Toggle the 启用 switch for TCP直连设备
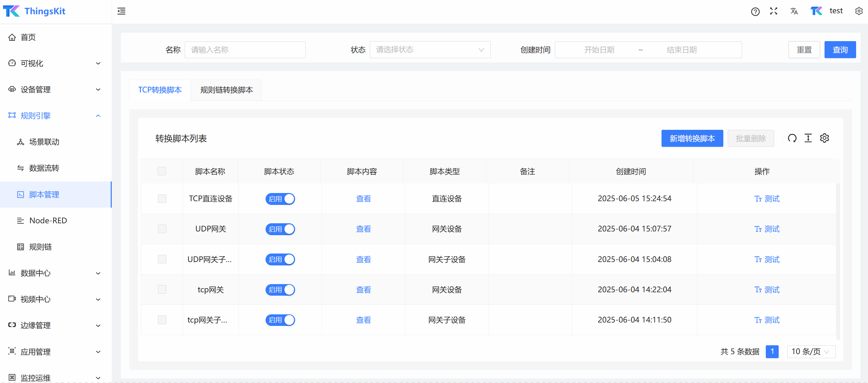Screen dimensions: 868x383 point(280,199)
